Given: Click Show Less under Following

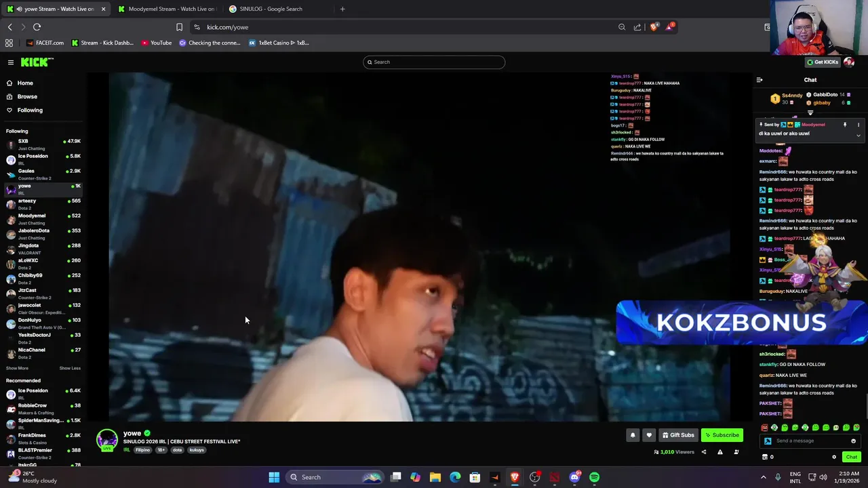Looking at the screenshot, I should click(70, 368).
